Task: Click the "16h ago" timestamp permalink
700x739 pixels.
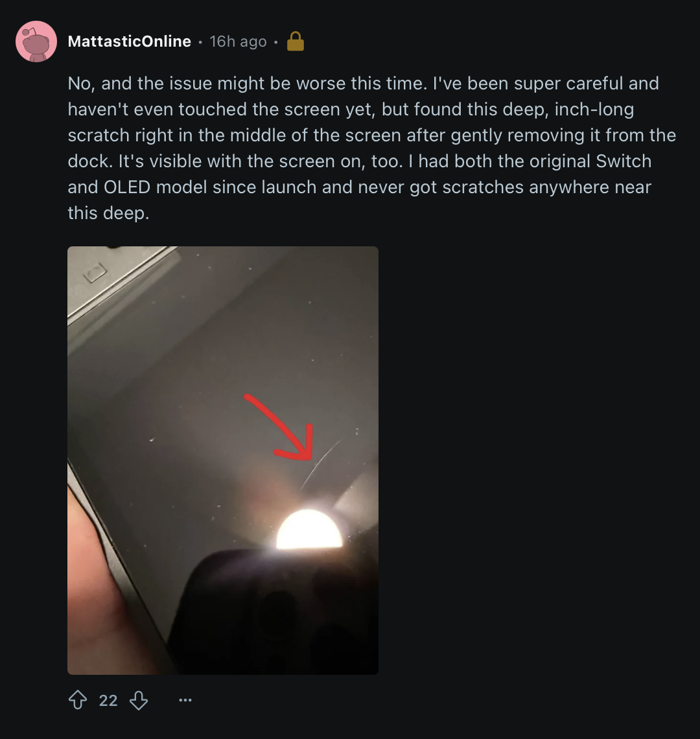Action: click(238, 41)
